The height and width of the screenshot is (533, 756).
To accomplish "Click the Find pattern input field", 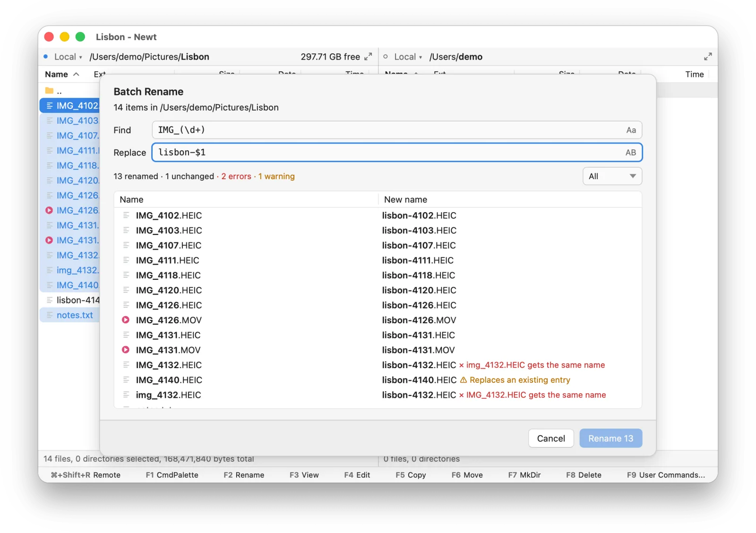I will 397,130.
